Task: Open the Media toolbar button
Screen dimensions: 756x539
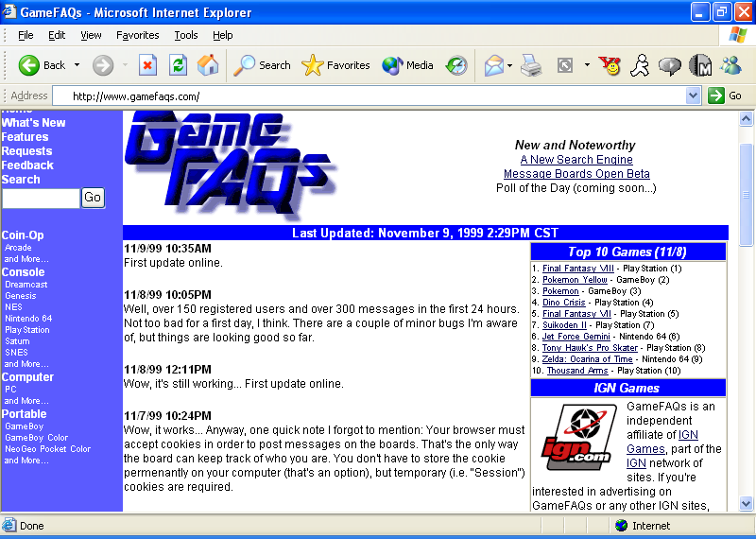Action: [407, 65]
